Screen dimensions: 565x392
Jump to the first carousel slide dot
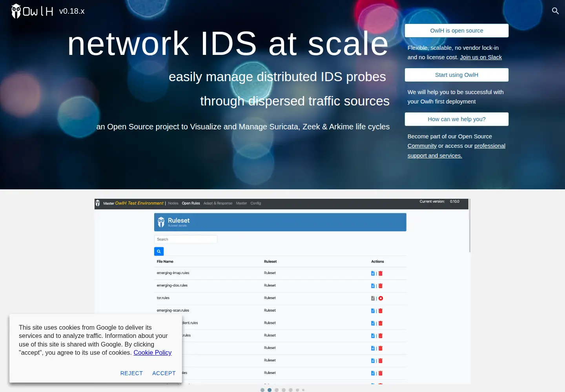point(262,390)
